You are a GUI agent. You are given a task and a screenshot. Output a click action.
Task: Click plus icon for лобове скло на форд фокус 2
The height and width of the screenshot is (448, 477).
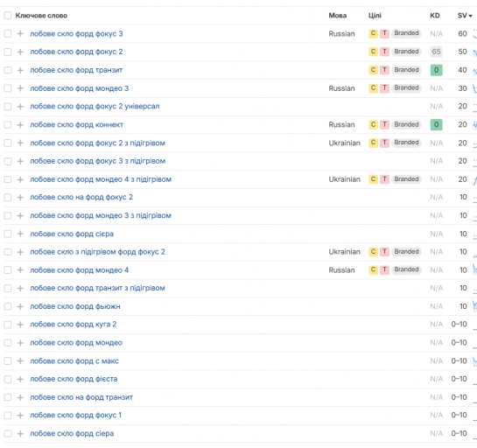(20, 198)
